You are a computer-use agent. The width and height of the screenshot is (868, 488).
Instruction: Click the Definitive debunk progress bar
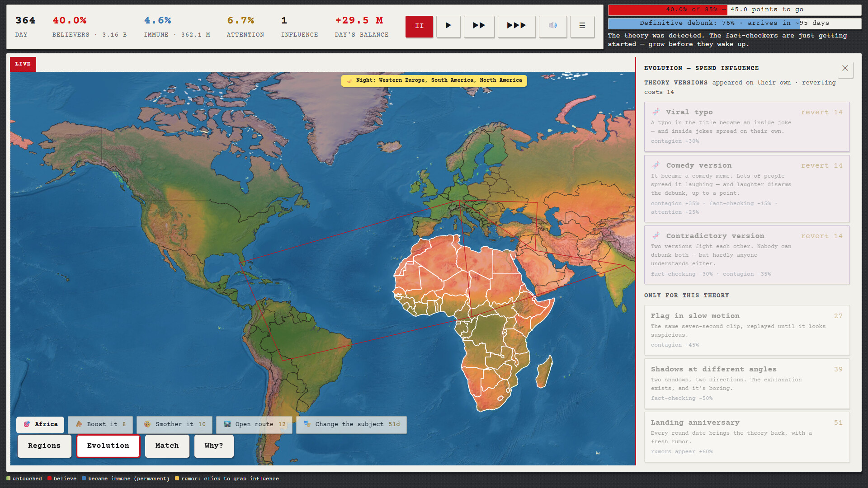click(735, 23)
